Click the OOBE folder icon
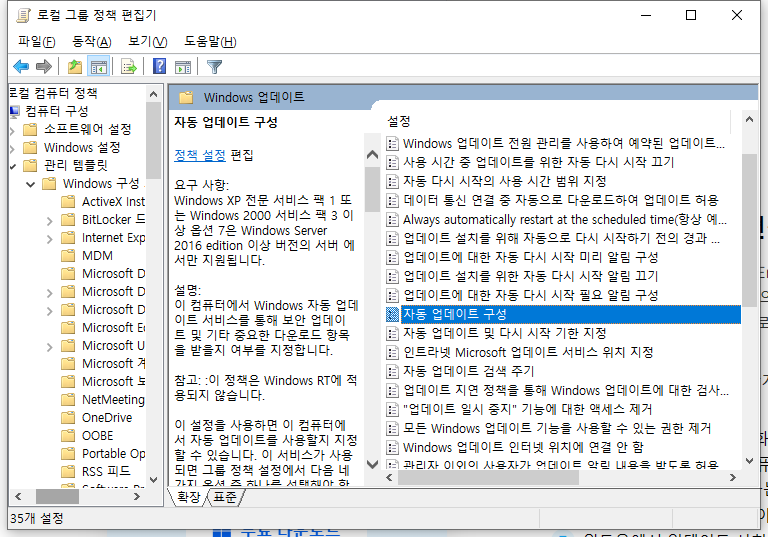 (68, 436)
